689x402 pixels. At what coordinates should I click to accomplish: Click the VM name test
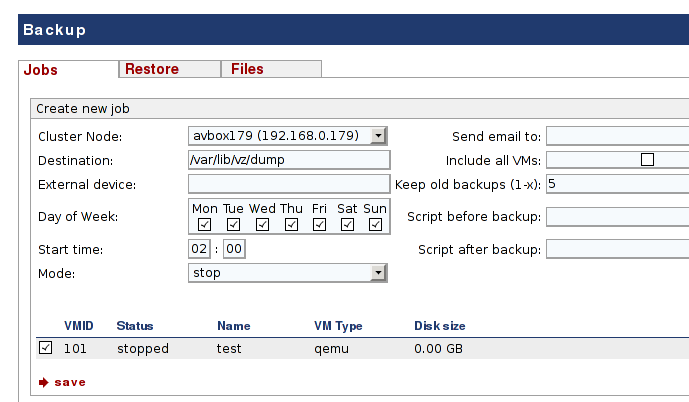coord(229,348)
